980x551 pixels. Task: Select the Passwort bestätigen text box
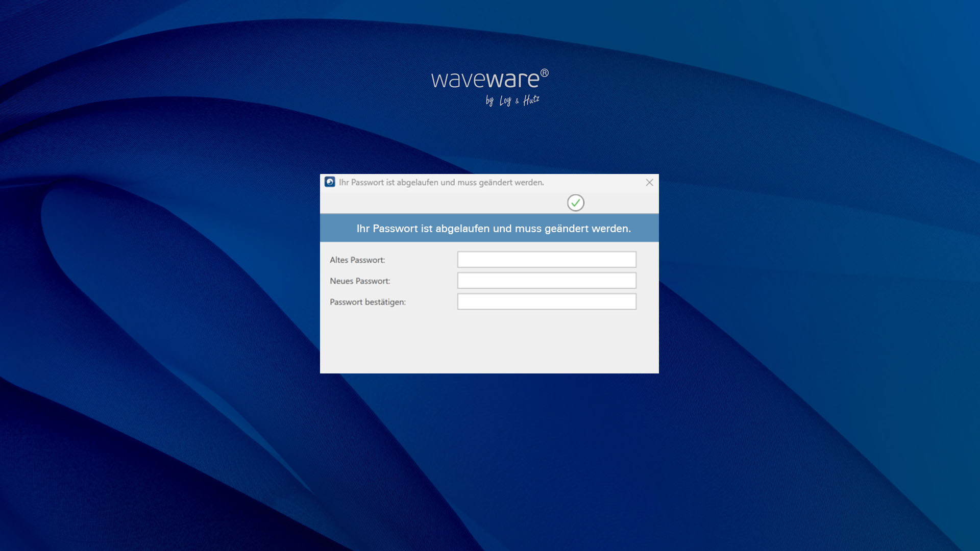[x=546, y=302]
